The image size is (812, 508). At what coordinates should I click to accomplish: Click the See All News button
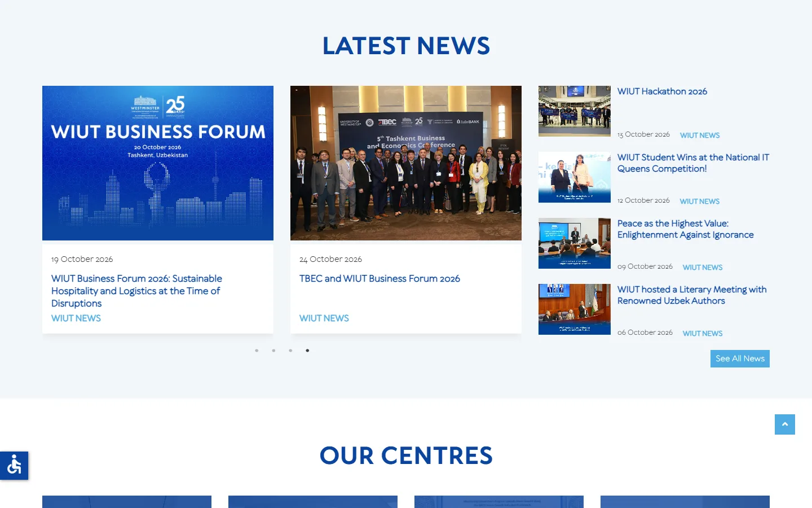point(740,358)
